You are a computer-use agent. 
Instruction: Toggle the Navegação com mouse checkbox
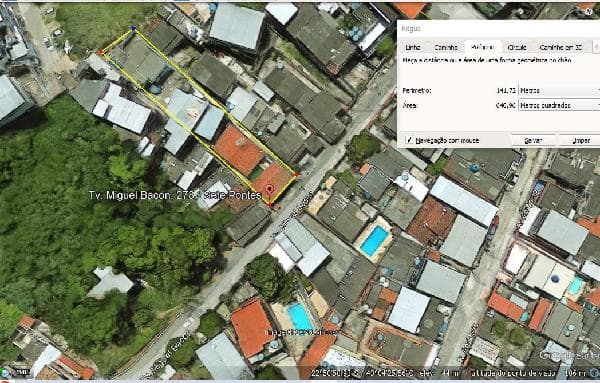(x=409, y=140)
